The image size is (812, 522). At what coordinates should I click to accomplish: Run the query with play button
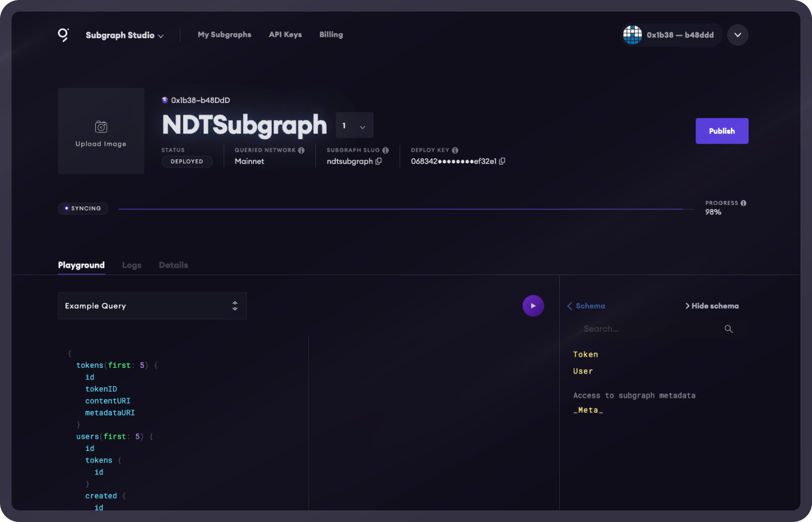pyautogui.click(x=533, y=306)
